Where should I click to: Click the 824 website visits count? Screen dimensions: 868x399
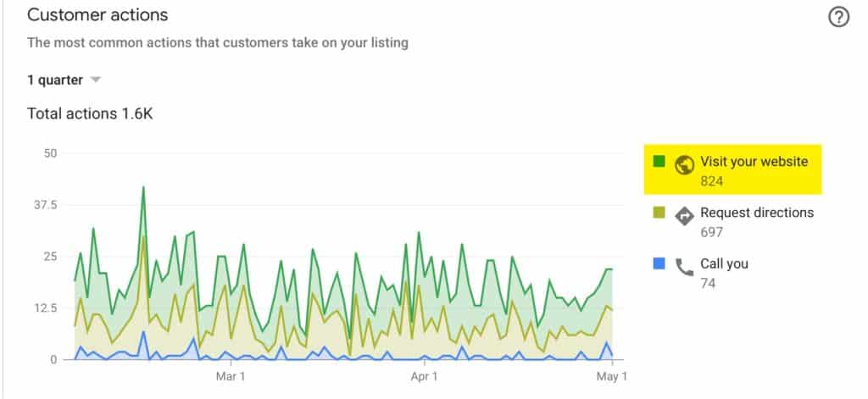pyautogui.click(x=711, y=180)
